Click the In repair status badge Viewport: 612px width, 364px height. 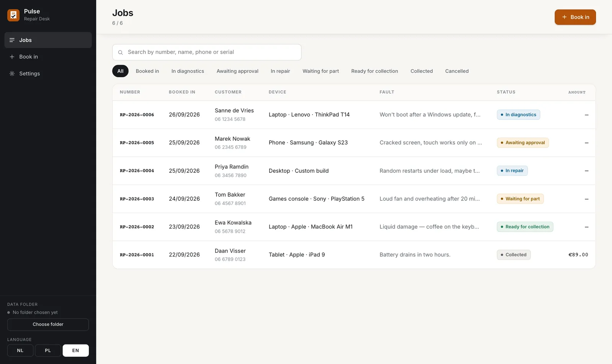512,171
